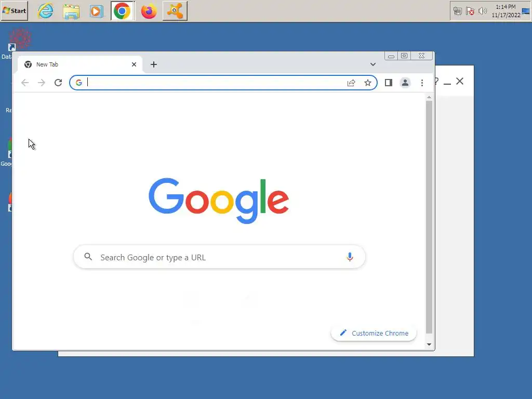Open Customize Chrome button

(x=374, y=333)
